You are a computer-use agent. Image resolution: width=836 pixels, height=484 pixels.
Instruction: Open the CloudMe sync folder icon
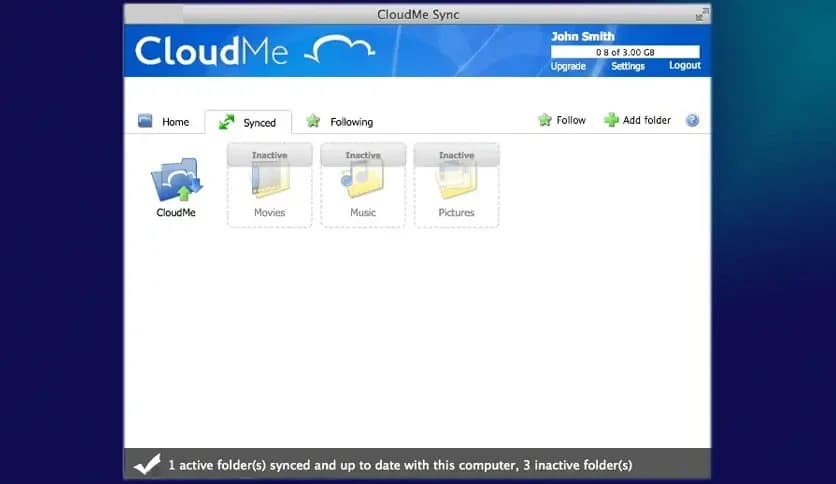176,180
